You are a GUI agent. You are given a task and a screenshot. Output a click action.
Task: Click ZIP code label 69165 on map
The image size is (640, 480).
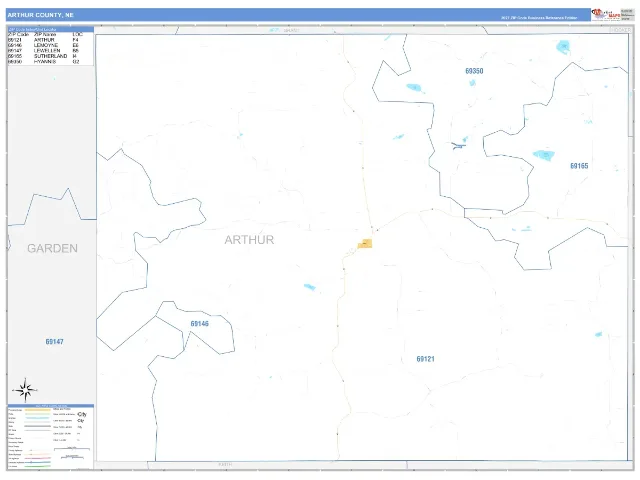pyautogui.click(x=579, y=166)
